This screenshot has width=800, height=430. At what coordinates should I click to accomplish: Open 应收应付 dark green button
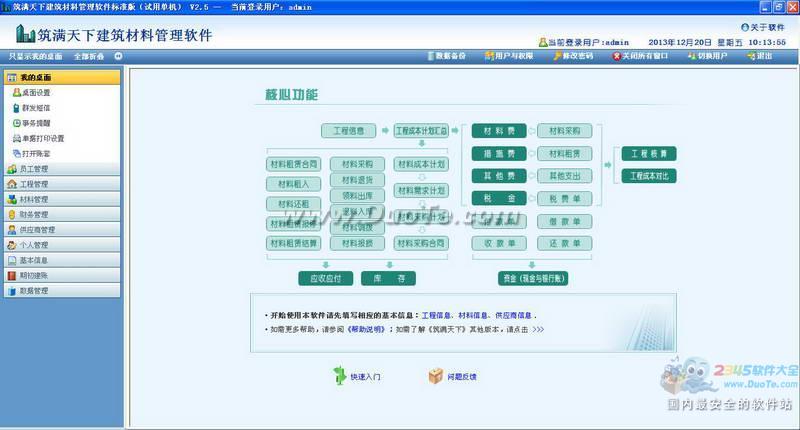326,279
